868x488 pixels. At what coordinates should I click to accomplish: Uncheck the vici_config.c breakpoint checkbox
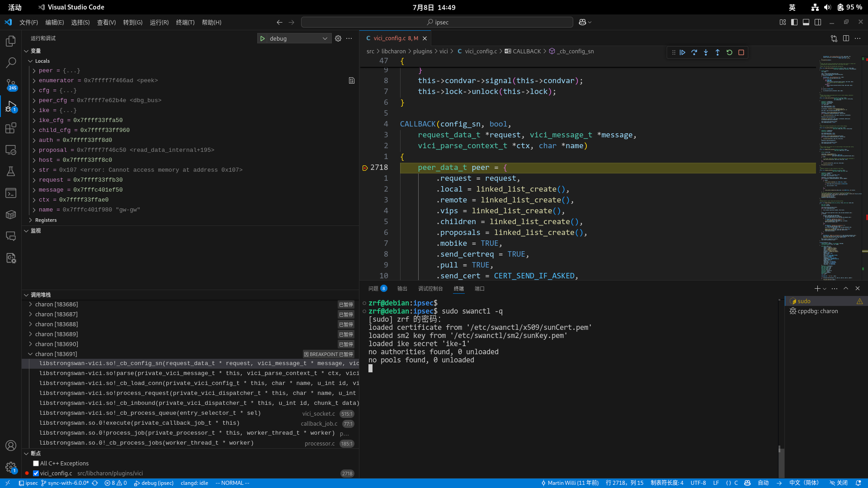(36, 473)
